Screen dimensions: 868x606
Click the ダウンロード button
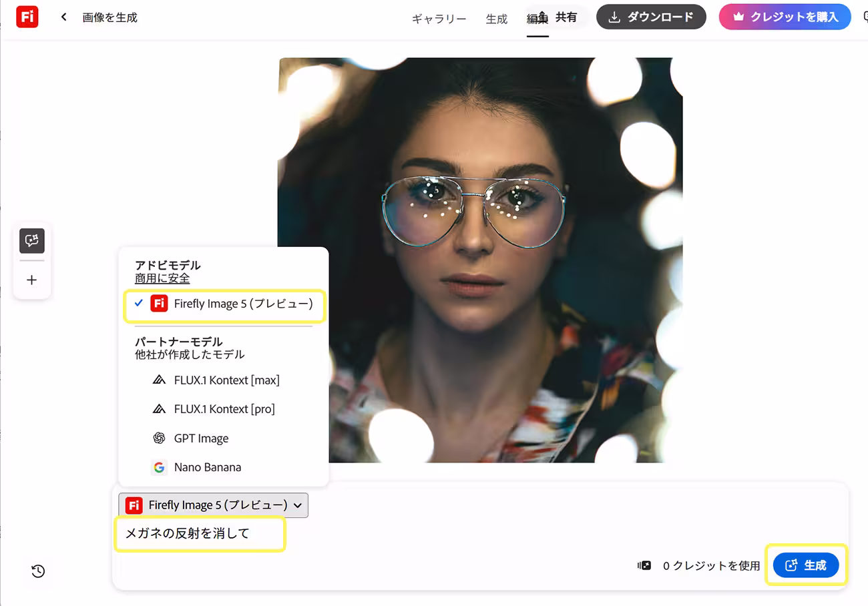click(651, 17)
